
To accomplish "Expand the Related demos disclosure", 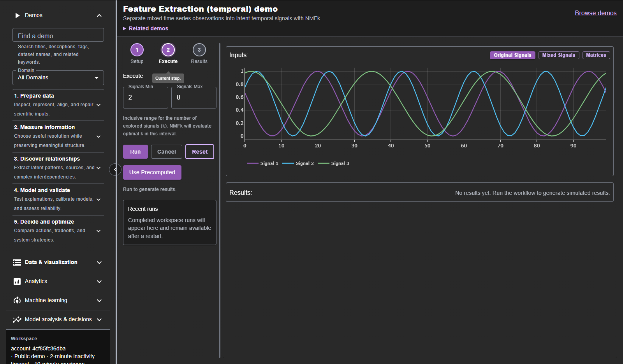I will click(146, 28).
